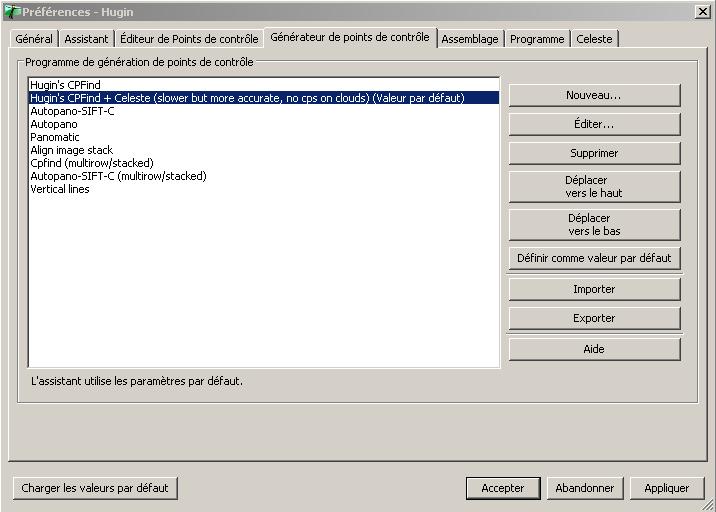Click Déplacer vers le haut button
Image resolution: width=716 pixels, height=512 pixels.
pos(594,186)
